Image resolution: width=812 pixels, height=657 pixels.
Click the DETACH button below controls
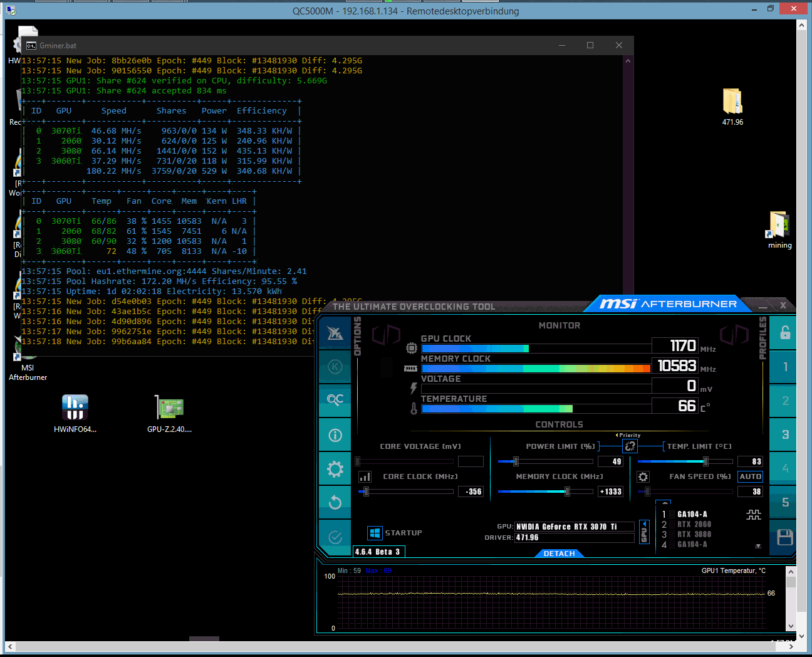(559, 554)
